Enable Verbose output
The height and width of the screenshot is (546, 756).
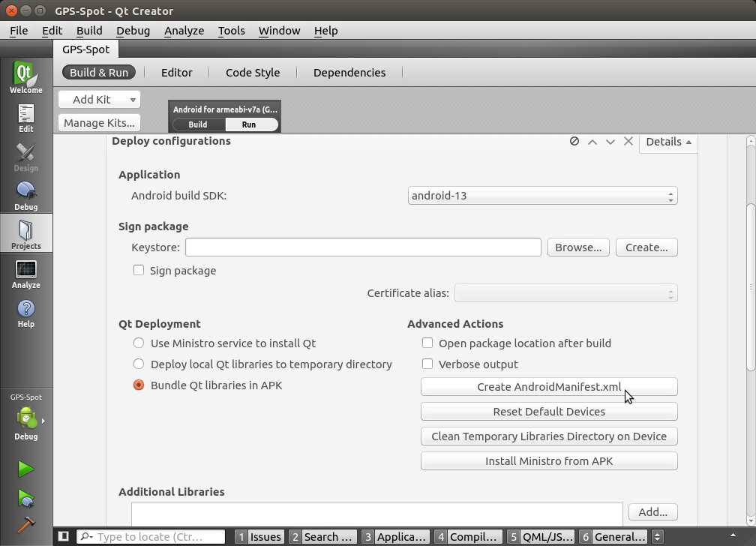427,364
